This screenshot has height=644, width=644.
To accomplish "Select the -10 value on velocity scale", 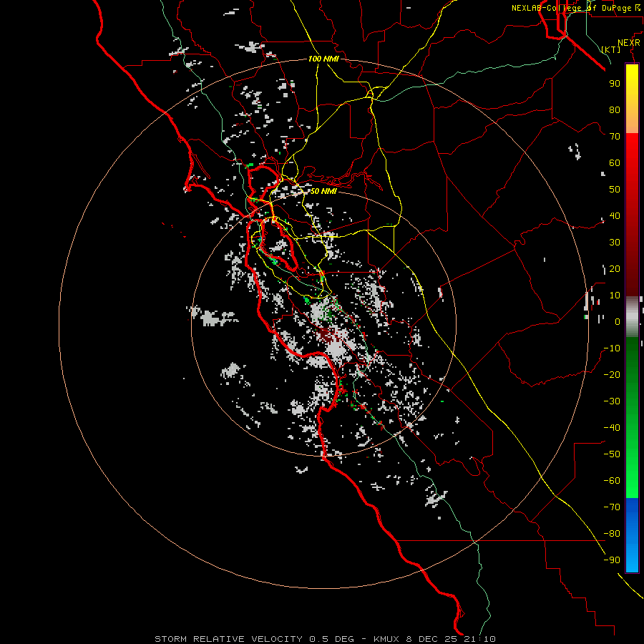I will [x=612, y=348].
